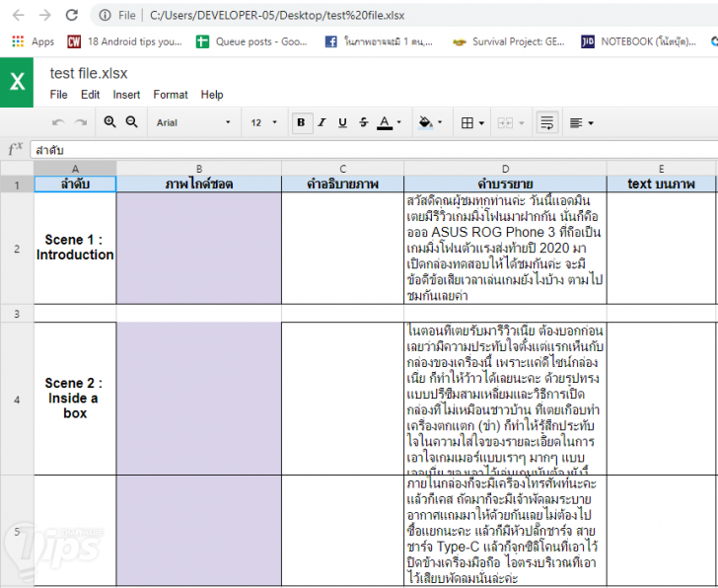Screen dimensions: 718x588
Task: Select purple cell beside Scene 1
Action: pos(199,248)
